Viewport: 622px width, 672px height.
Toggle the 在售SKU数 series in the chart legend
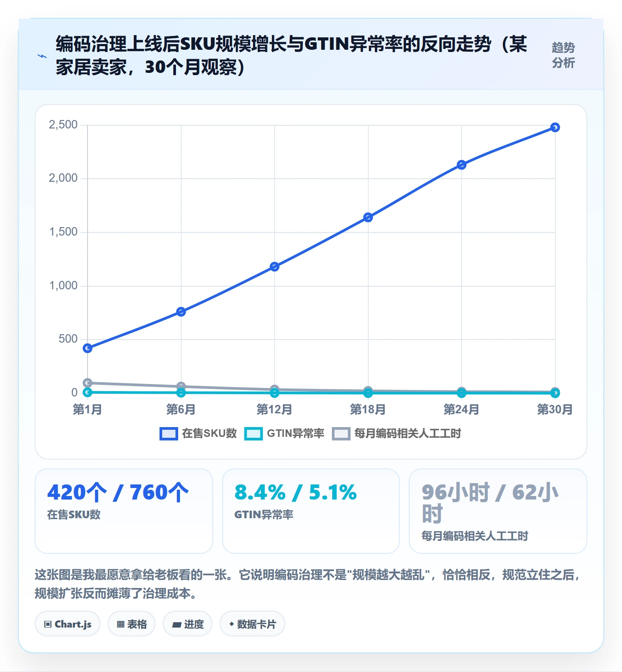click(x=198, y=433)
